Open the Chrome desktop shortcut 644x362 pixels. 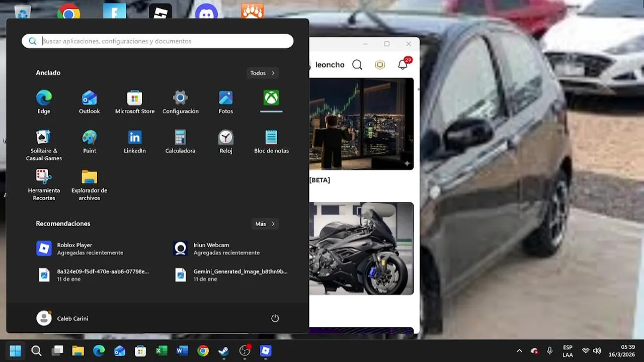tap(69, 11)
